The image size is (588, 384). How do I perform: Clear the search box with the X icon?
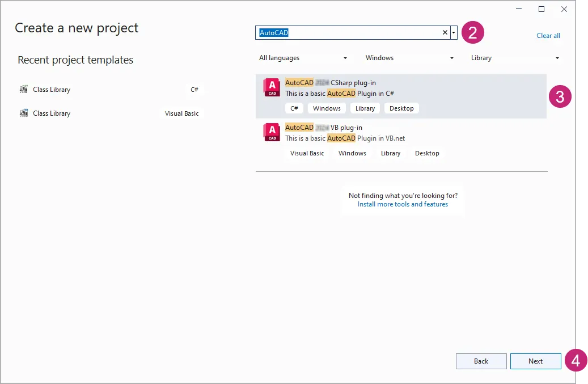coord(445,33)
